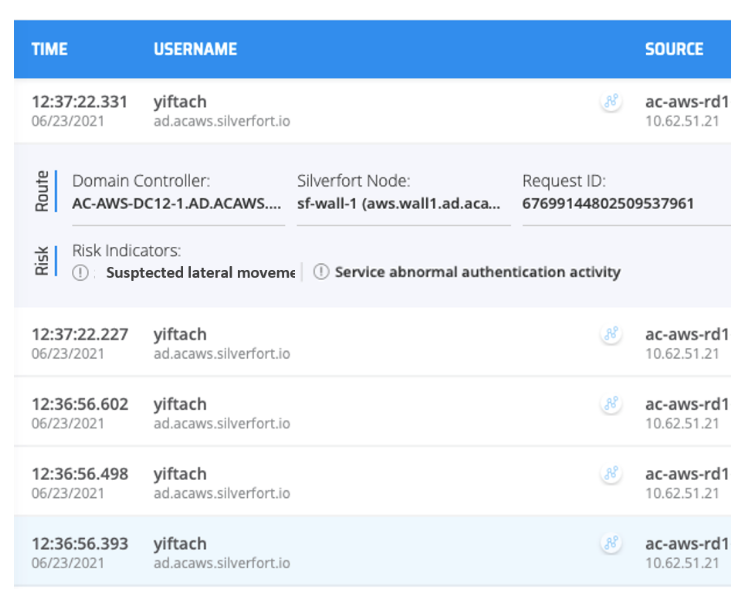
Task: Click the network icon in the 12:36:56.602 row
Action: click(610, 404)
